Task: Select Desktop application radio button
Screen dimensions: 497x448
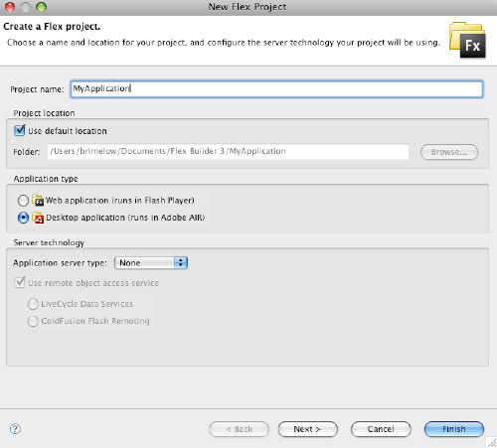Action: [23, 218]
